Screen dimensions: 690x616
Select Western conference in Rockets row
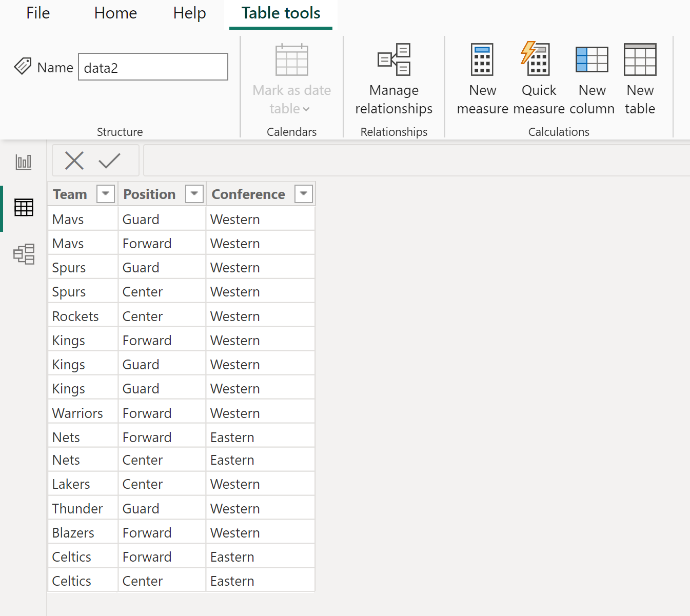pyautogui.click(x=261, y=316)
